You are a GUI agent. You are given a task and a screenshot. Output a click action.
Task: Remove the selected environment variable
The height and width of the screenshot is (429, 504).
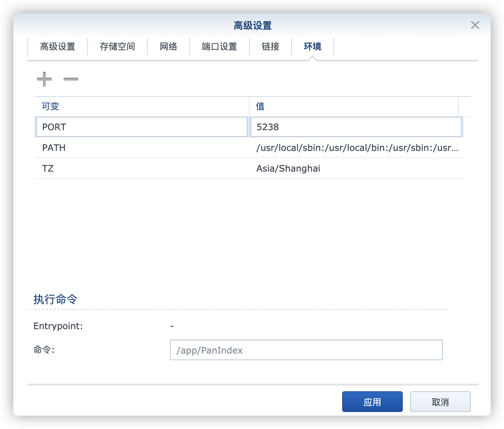71,79
